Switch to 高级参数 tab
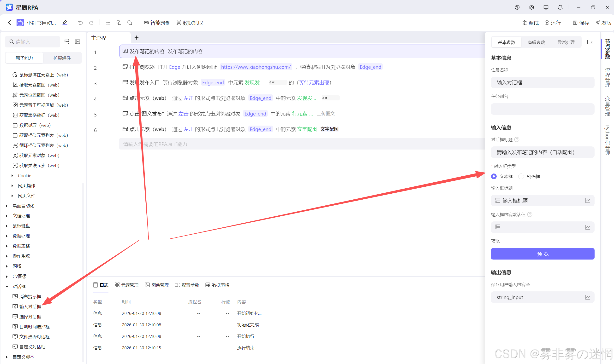 coord(536,42)
